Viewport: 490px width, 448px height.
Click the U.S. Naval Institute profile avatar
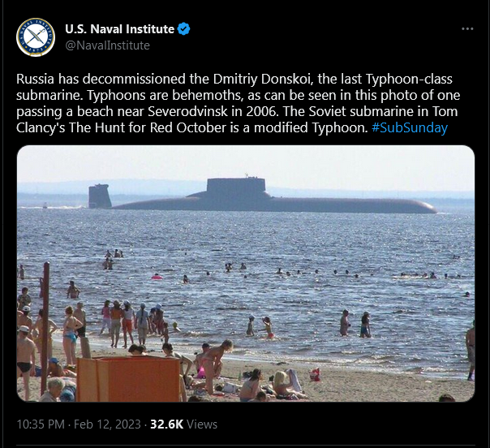(x=36, y=37)
